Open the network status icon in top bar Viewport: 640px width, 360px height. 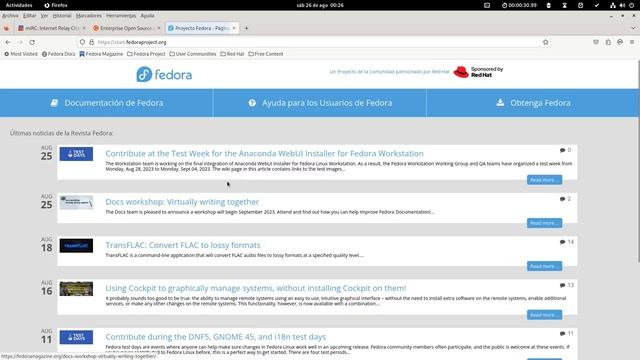[x=613, y=5]
